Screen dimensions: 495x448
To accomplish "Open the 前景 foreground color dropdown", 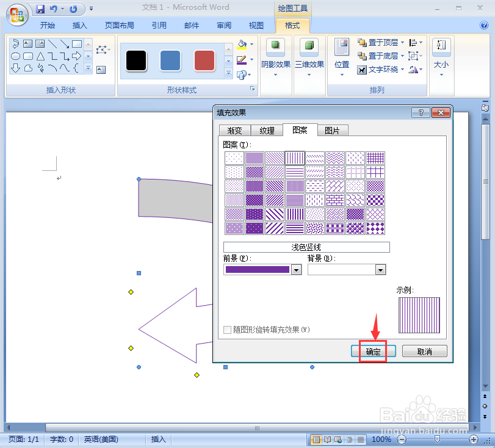I will [296, 270].
